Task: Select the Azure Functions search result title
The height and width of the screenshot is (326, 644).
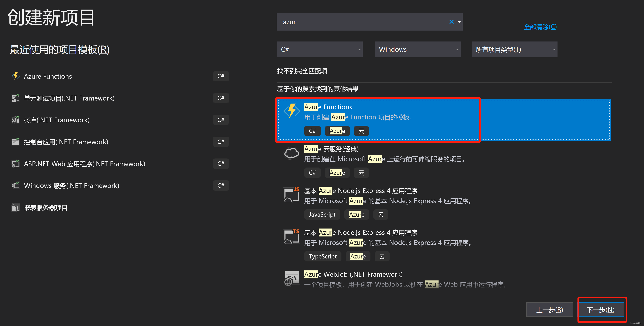Action: click(x=328, y=107)
